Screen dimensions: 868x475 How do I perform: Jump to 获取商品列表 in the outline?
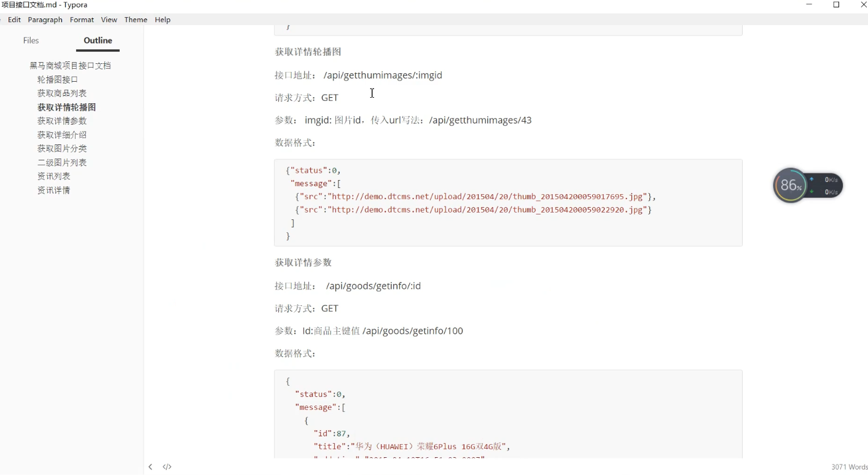click(62, 93)
